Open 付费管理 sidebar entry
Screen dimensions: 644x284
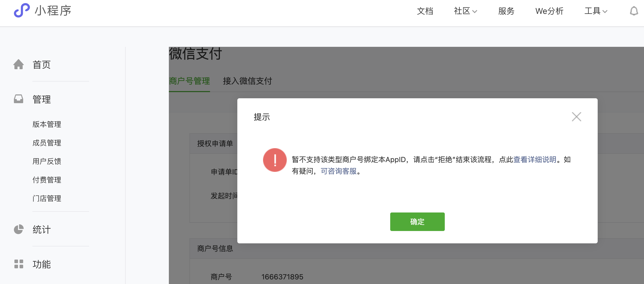point(47,180)
